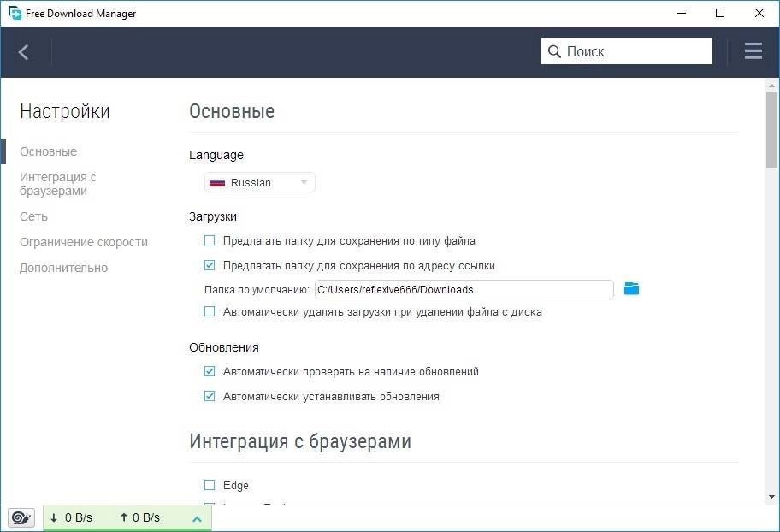The width and height of the screenshot is (780, 532).
Task: Click the Language label
Action: (216, 155)
